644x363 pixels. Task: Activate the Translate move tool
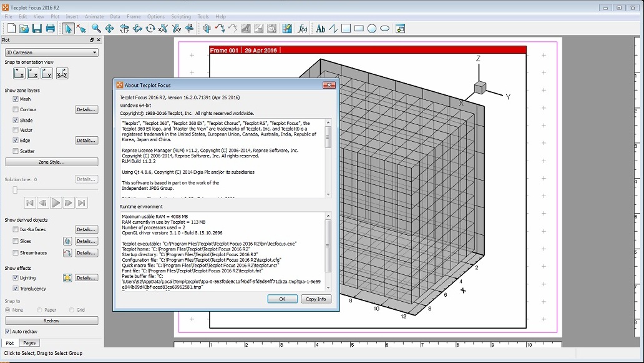click(109, 28)
